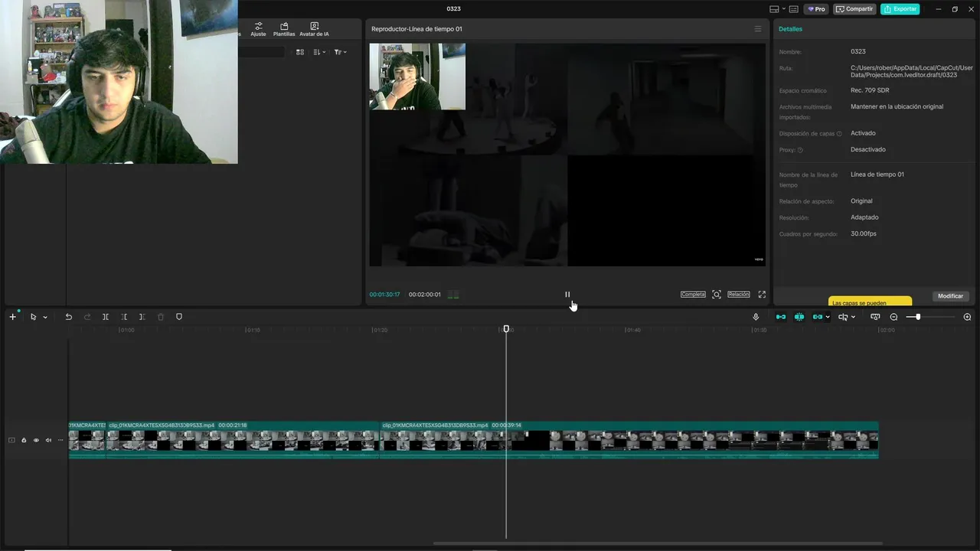The height and width of the screenshot is (551, 980).
Task: Mute the track audio speaker icon
Action: 48,440
